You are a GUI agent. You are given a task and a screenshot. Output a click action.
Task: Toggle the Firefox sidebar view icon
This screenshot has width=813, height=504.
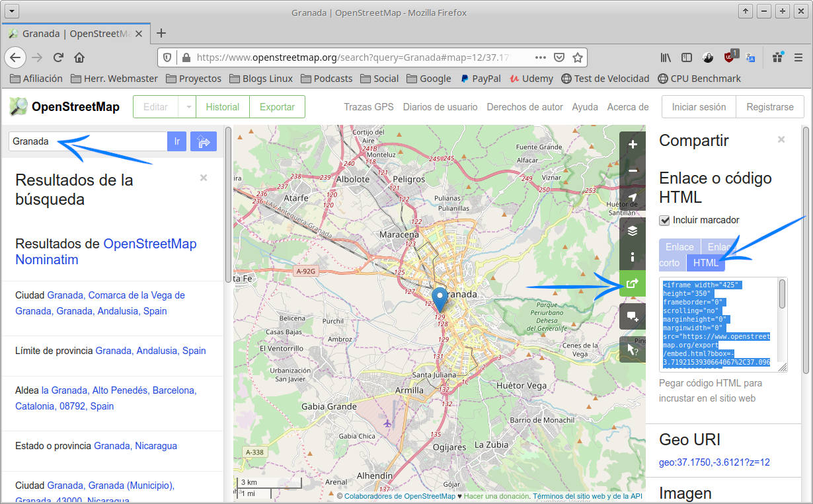(x=687, y=57)
